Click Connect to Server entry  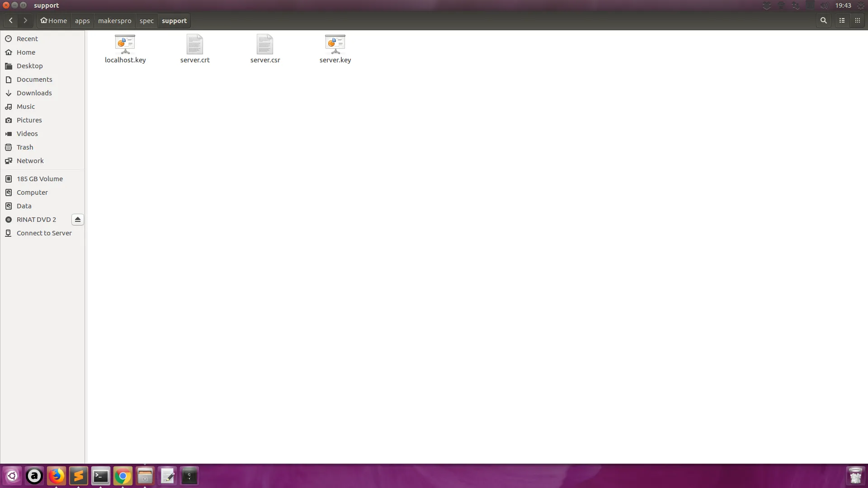point(44,233)
